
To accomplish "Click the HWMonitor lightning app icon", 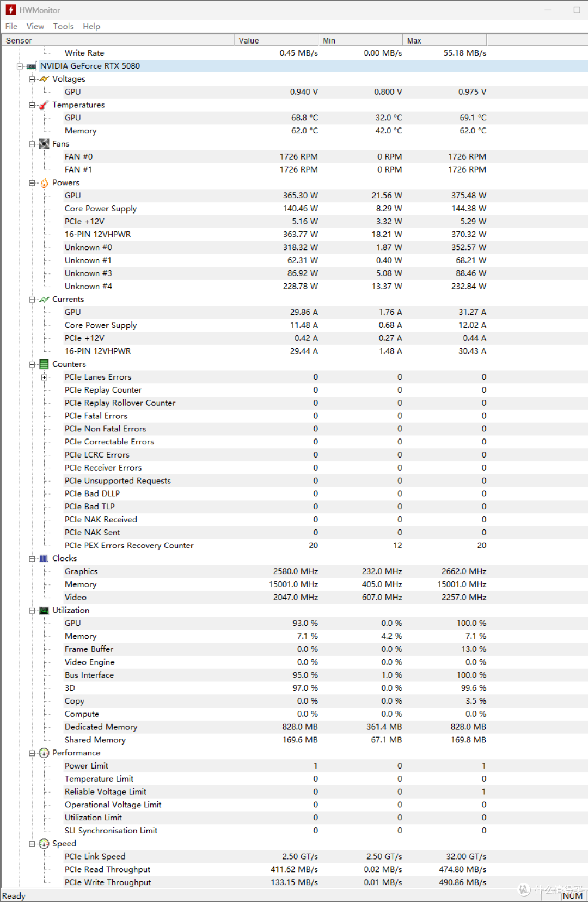I will coord(11,10).
